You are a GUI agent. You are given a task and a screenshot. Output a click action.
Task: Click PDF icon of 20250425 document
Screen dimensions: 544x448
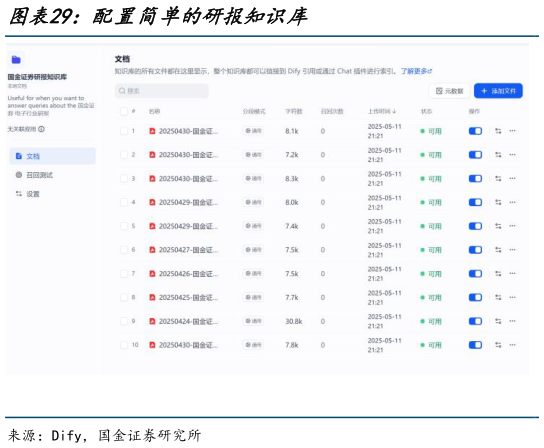(x=152, y=297)
